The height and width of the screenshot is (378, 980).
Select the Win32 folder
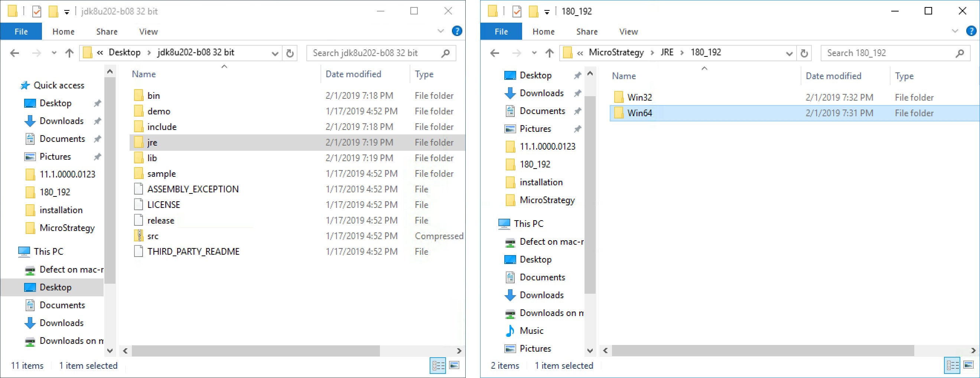pos(639,97)
